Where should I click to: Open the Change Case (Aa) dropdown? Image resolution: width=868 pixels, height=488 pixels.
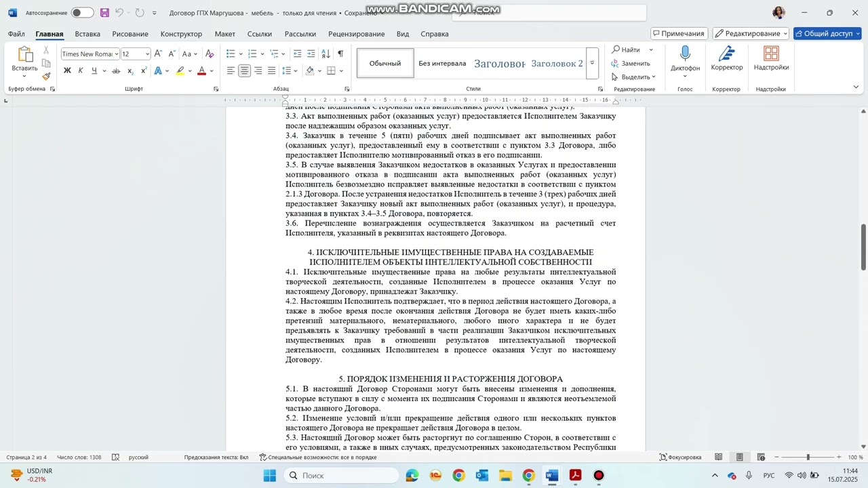(190, 54)
